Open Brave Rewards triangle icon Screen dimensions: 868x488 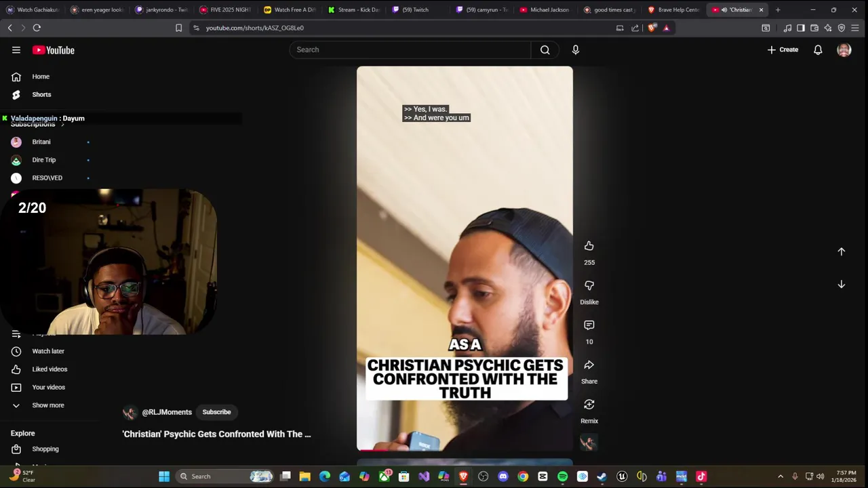(x=666, y=28)
